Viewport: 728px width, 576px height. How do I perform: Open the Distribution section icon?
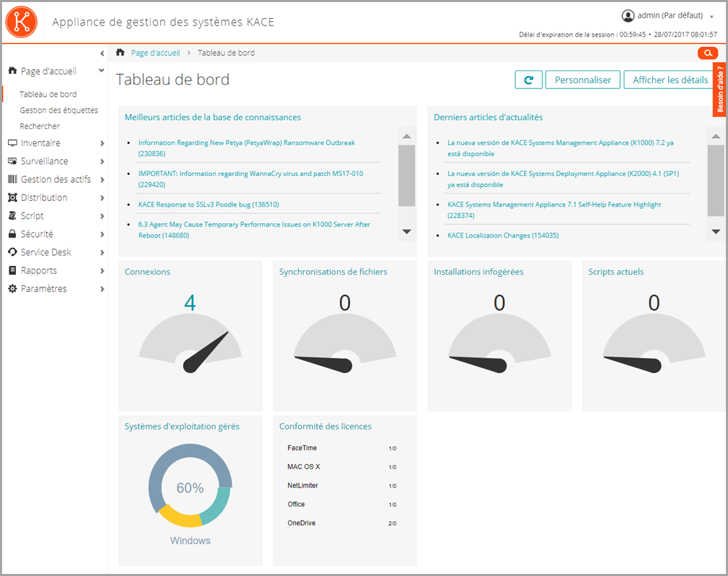(x=12, y=198)
